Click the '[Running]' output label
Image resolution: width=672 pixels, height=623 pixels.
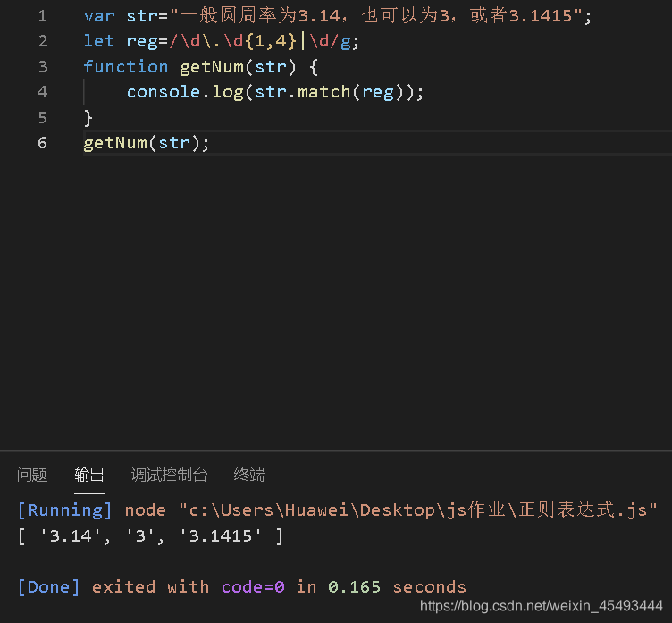pos(64,510)
